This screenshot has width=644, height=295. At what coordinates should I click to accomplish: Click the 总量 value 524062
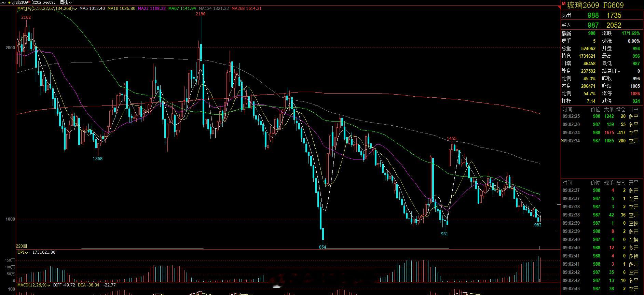pyautogui.click(x=588, y=48)
